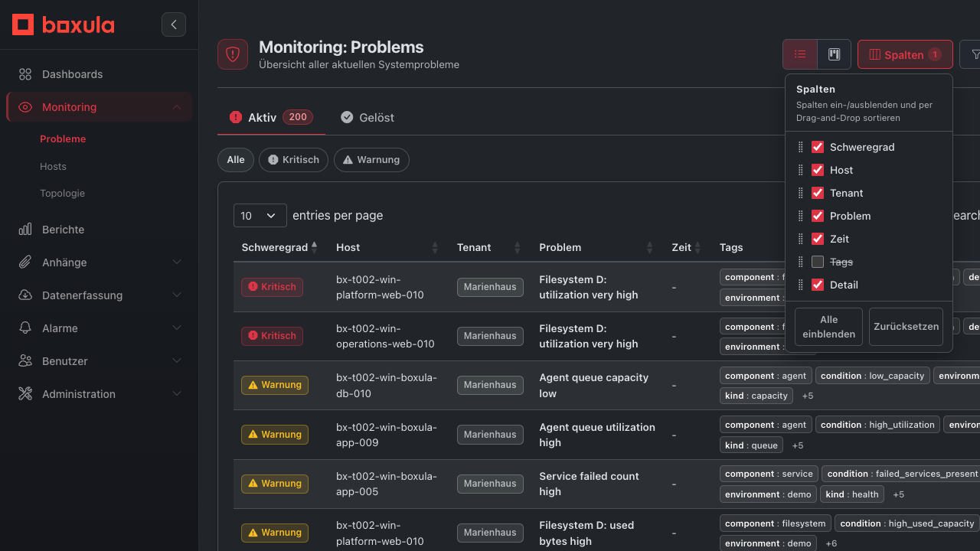The width and height of the screenshot is (980, 551).
Task: Click the 'condition : low_capacity' tag
Action: (x=873, y=376)
